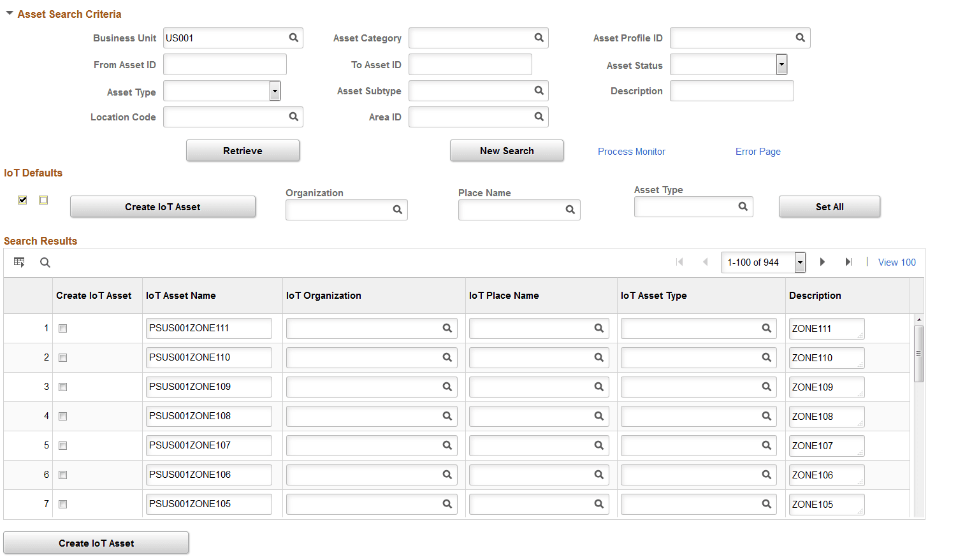965x560 pixels.
Task: Click the Personalize grid icon in Search Results
Action: [19, 262]
